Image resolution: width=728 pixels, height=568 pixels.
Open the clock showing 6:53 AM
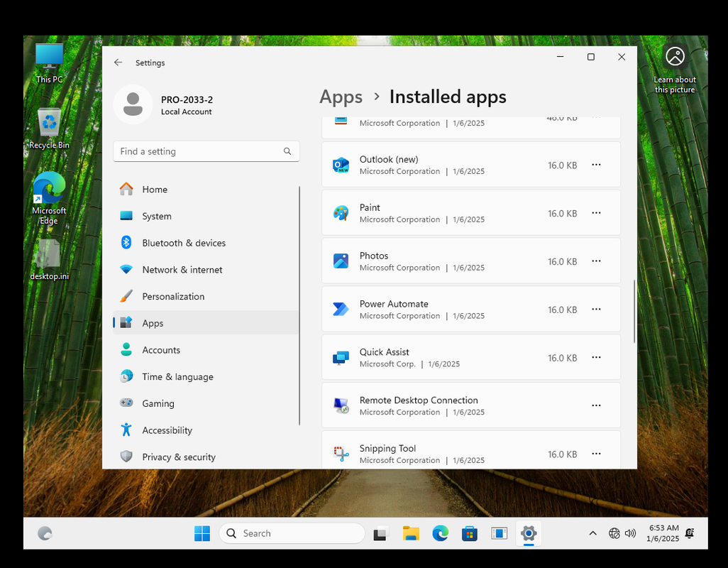pos(663,534)
